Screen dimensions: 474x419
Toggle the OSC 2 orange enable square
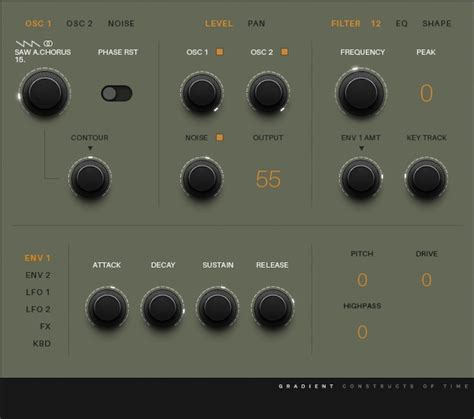284,52
